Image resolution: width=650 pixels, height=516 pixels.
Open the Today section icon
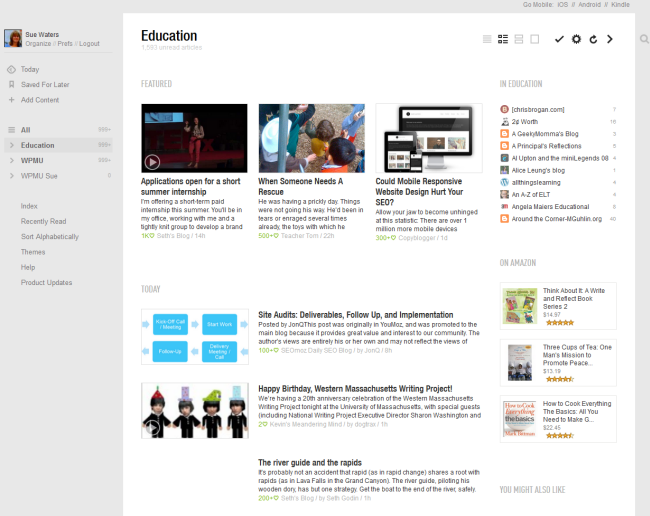point(11,69)
